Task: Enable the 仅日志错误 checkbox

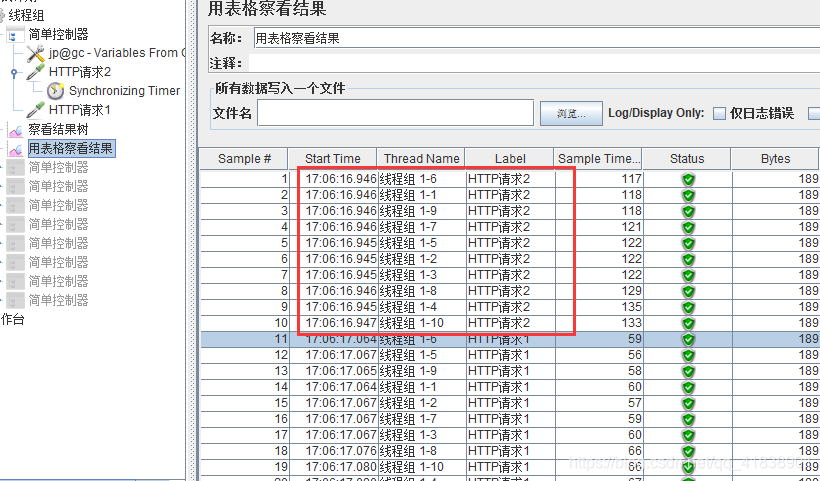Action: [720, 113]
